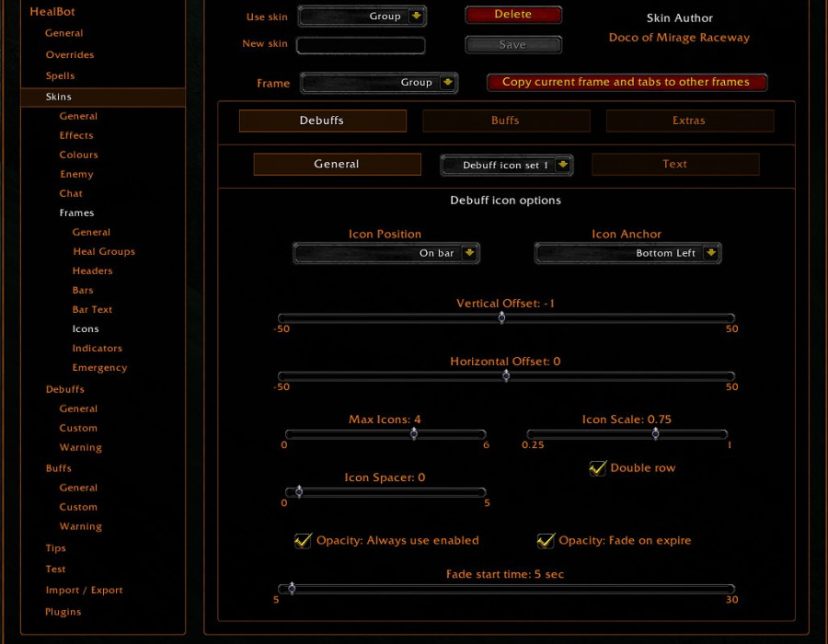Select the Debuffs tab in the top tab row
Viewport: 828px width, 644px height.
click(x=323, y=121)
